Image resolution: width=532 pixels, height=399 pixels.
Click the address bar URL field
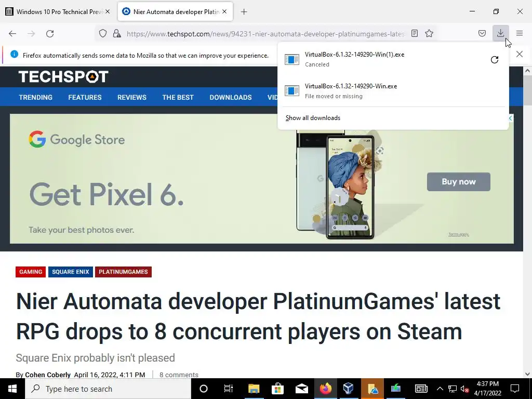click(x=265, y=34)
